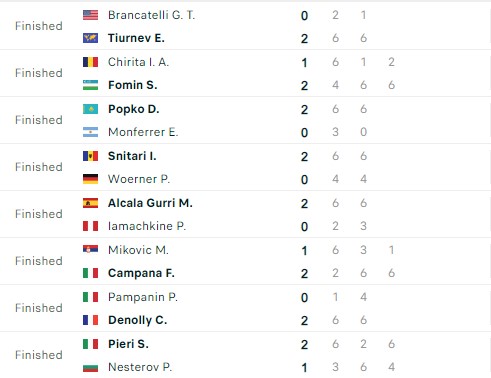Open player Tiurnev E. profile
491x378 pixels.
136,38
